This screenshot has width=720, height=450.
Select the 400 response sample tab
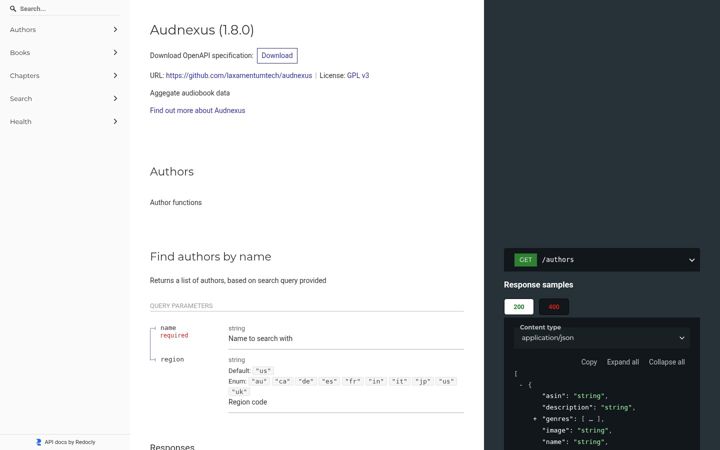tap(554, 307)
